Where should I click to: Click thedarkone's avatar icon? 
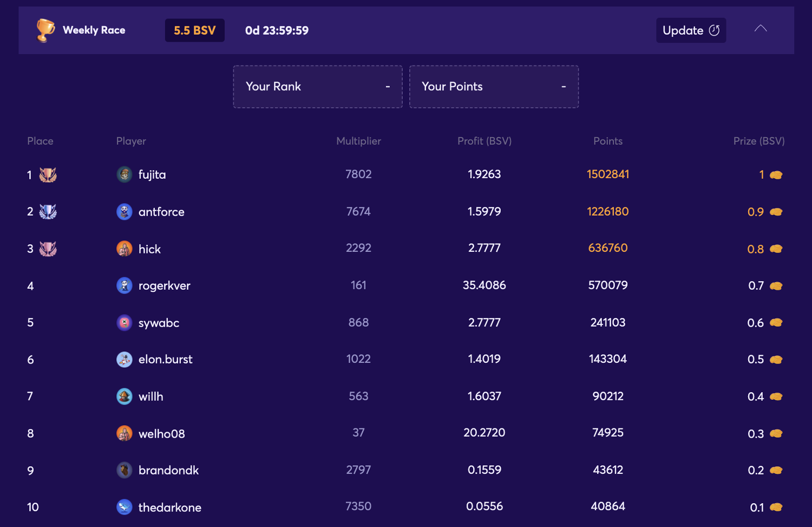(125, 507)
